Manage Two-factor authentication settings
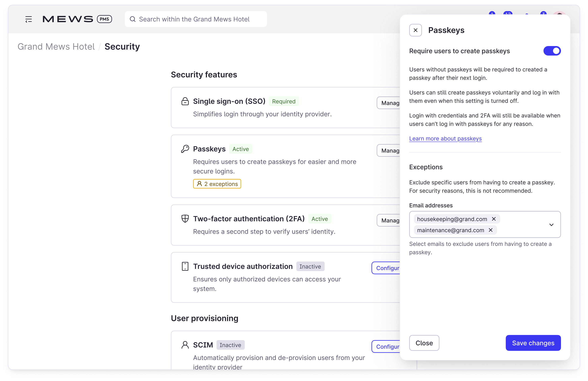 [x=388, y=220]
